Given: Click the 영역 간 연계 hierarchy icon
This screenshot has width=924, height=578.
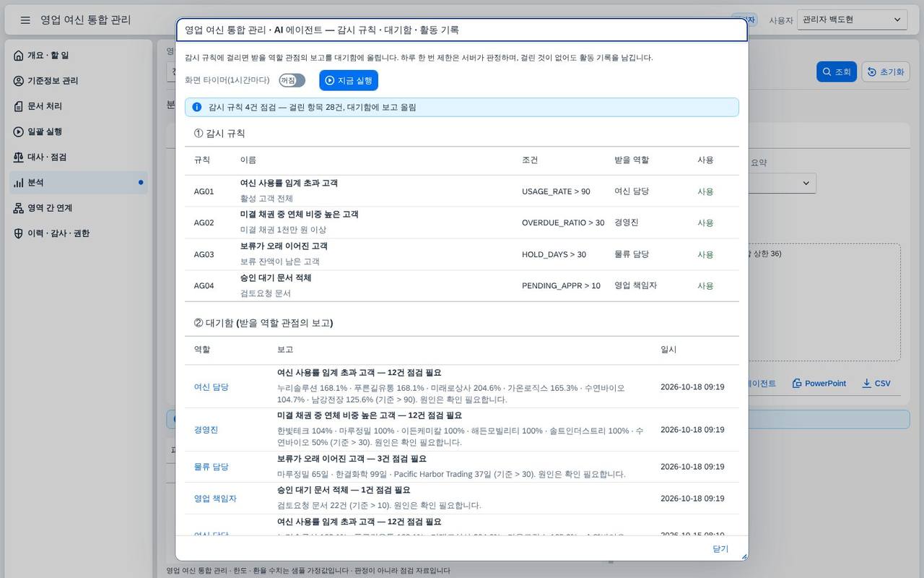Looking at the screenshot, I should click(19, 208).
